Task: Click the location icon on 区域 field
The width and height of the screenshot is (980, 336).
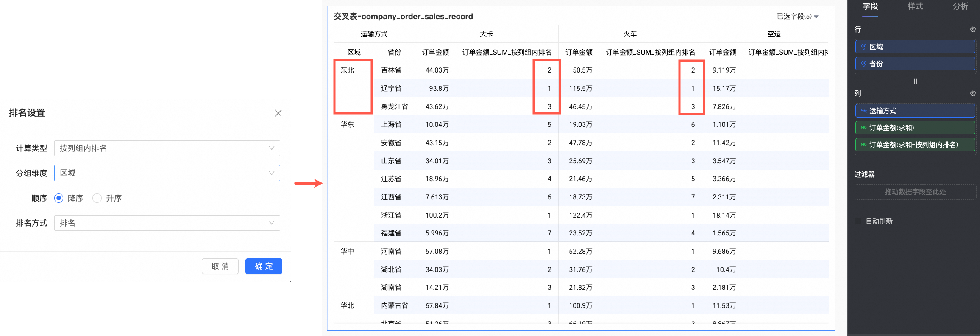Action: click(x=863, y=47)
